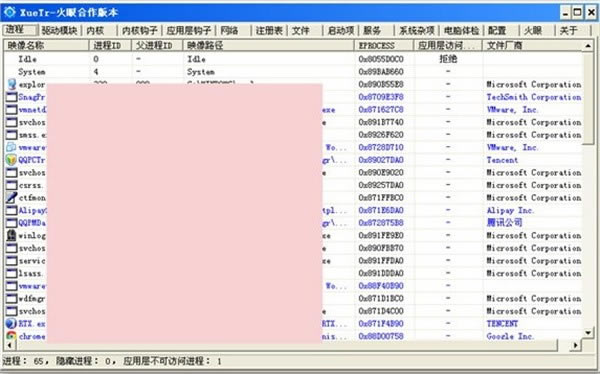
Task: Click EPROCESS value 0x8055D0C0
Action: (x=381, y=59)
